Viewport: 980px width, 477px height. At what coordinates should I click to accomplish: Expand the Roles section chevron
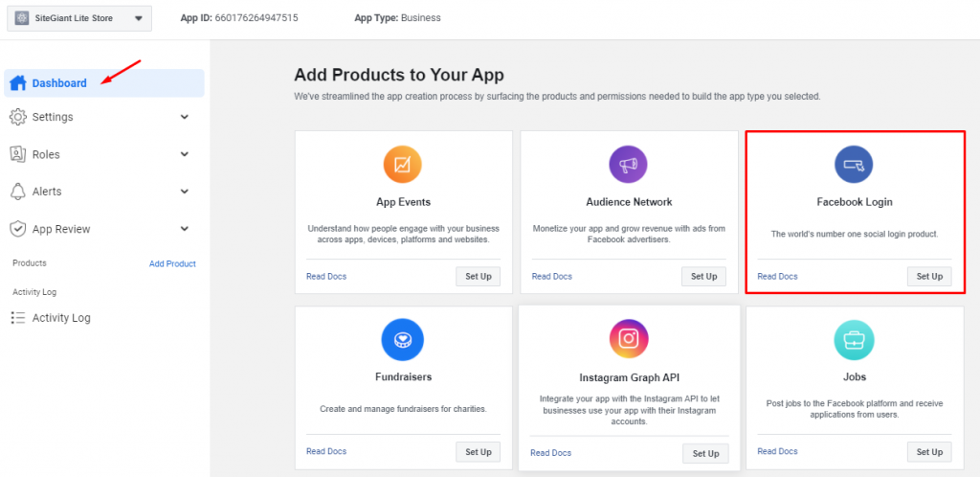pos(185,154)
